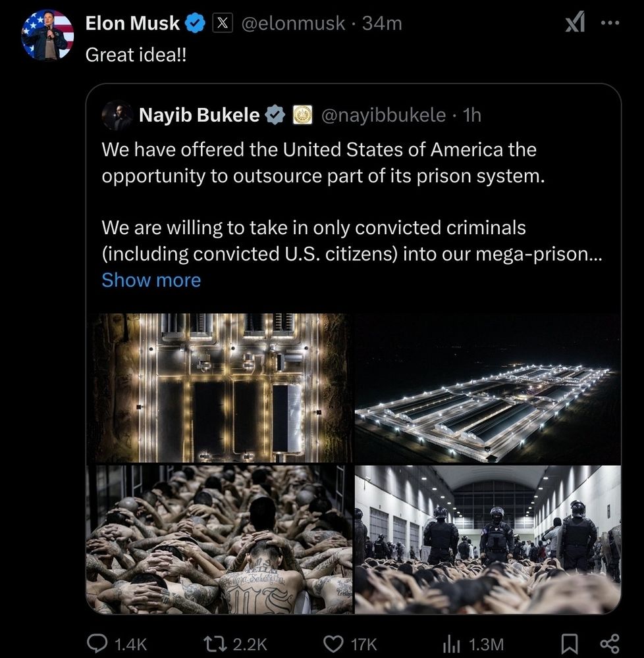Click the @elonmusk handle link
The height and width of the screenshot is (658, 644).
(293, 24)
